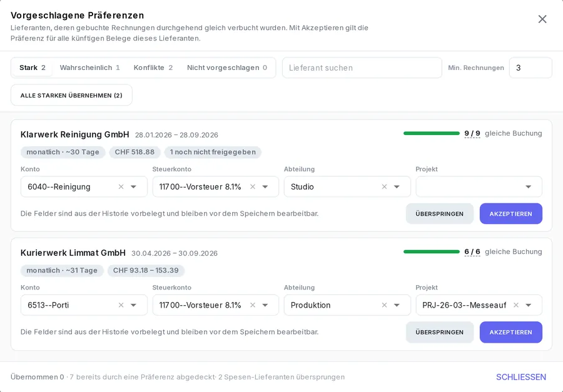Screen dimensions: 563x392
Task: Open the Konflikte tab
Action: pyautogui.click(x=153, y=68)
